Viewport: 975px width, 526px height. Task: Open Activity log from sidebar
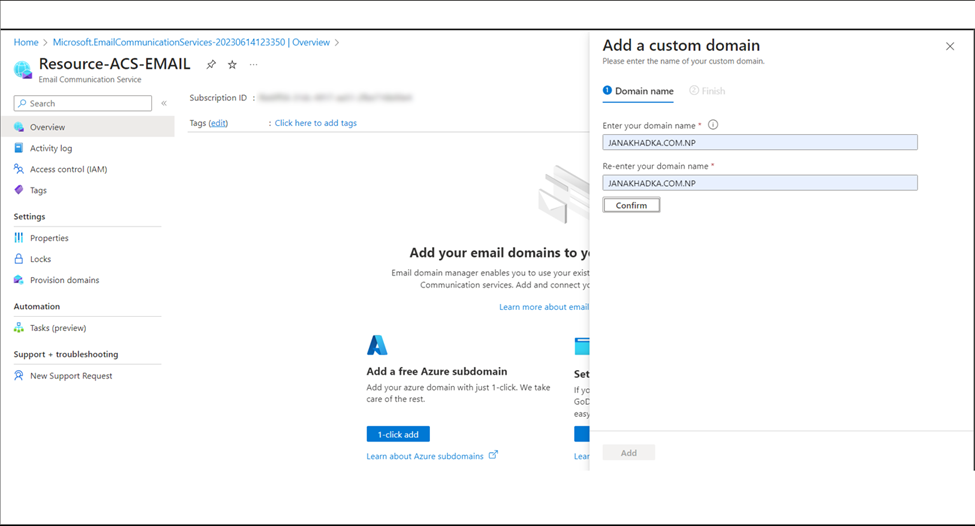pos(51,148)
